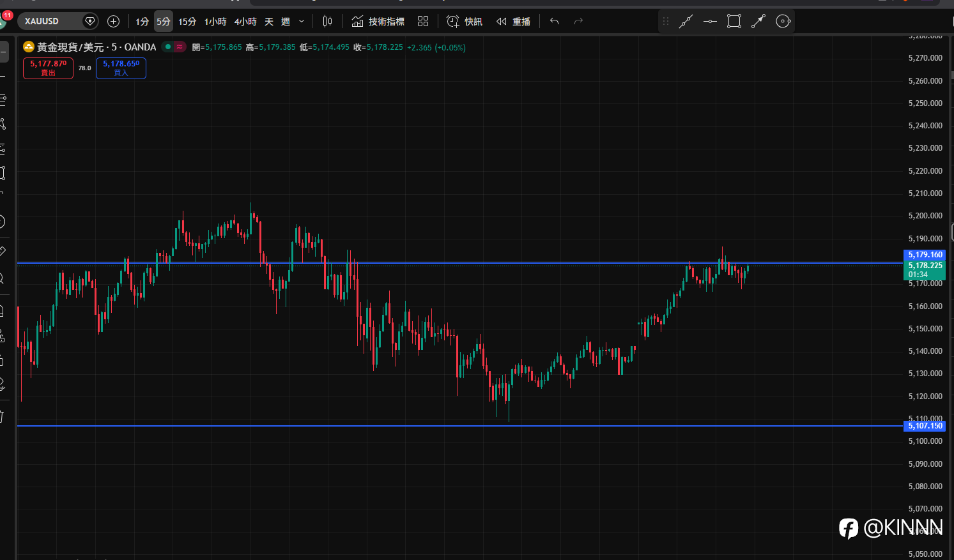Select the 5分 timeframe
Image resolution: width=954 pixels, height=560 pixels.
(164, 22)
